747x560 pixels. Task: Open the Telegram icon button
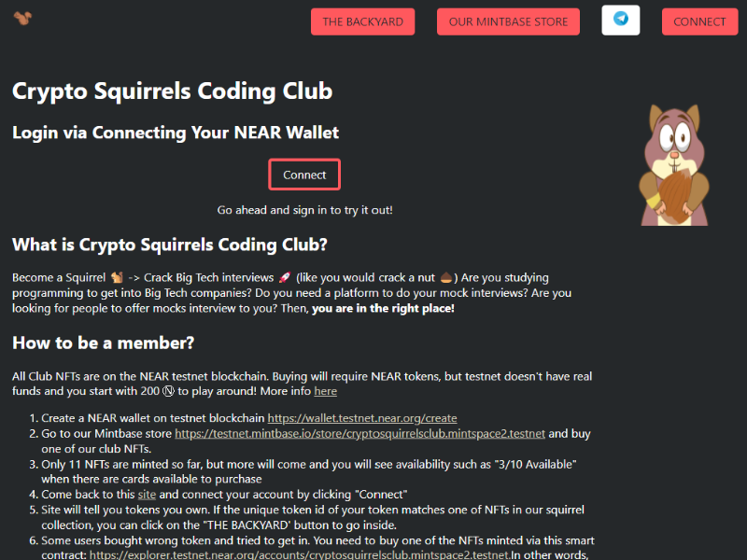620,21
